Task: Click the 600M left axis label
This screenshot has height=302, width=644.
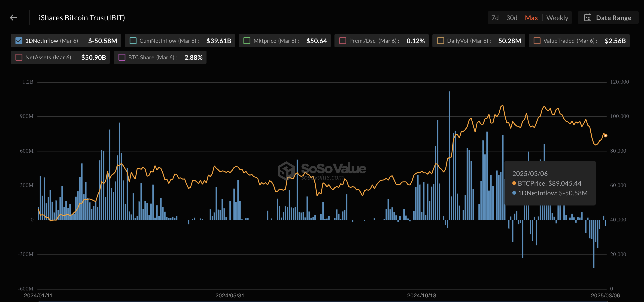Action: (x=27, y=151)
